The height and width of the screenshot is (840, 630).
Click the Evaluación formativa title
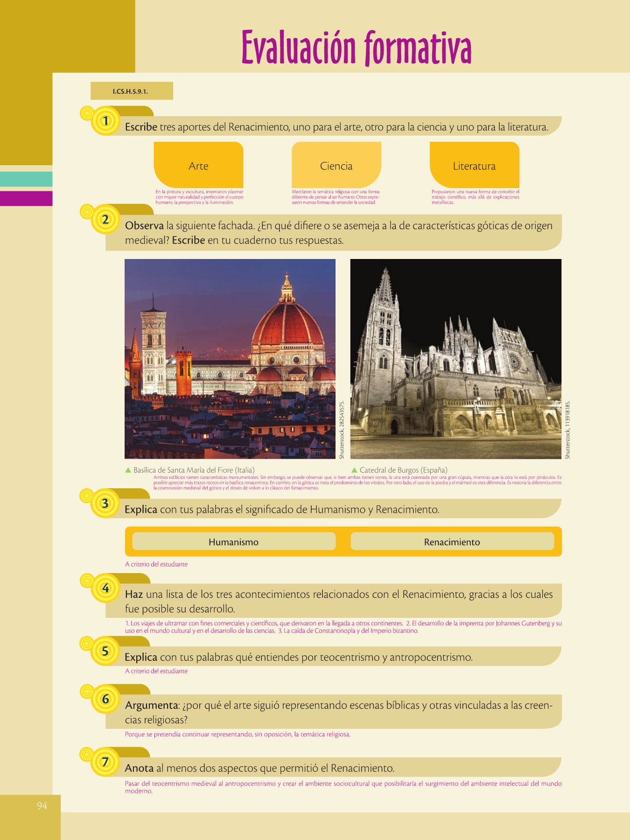click(x=356, y=48)
